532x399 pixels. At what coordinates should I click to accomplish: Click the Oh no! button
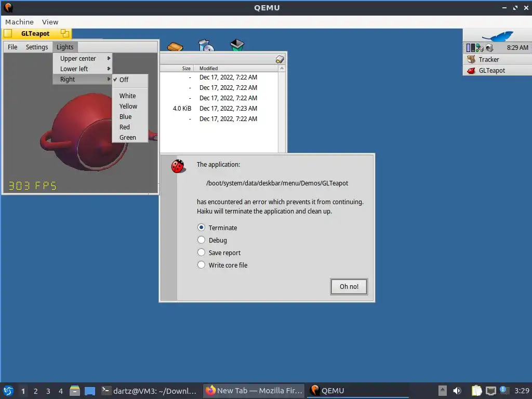[x=349, y=287]
